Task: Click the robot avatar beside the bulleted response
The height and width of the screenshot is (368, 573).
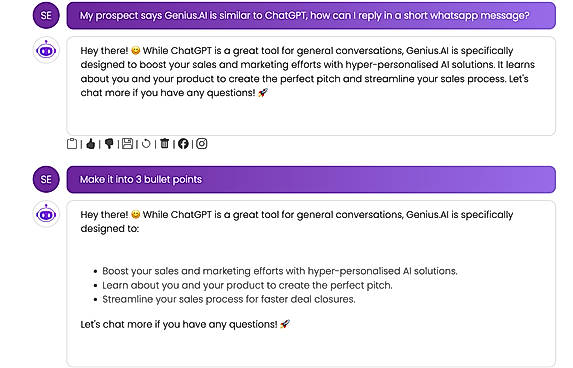Action: (x=46, y=214)
